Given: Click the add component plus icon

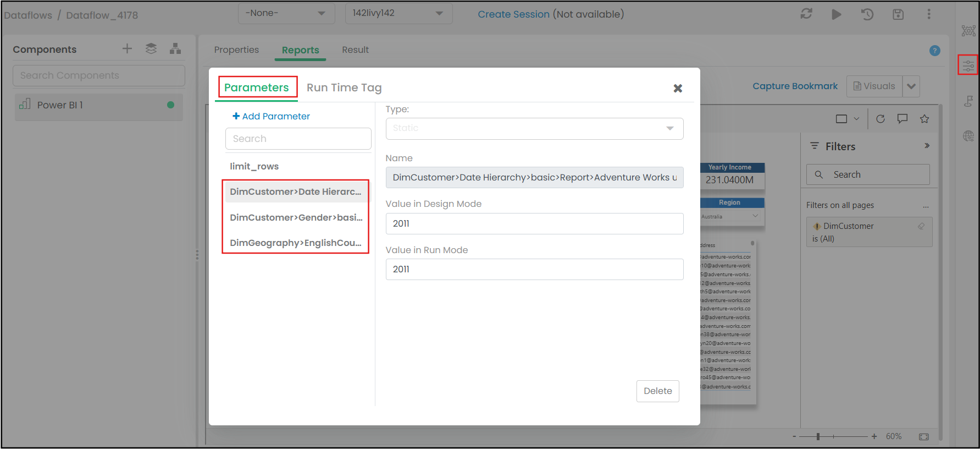Looking at the screenshot, I should [x=127, y=49].
